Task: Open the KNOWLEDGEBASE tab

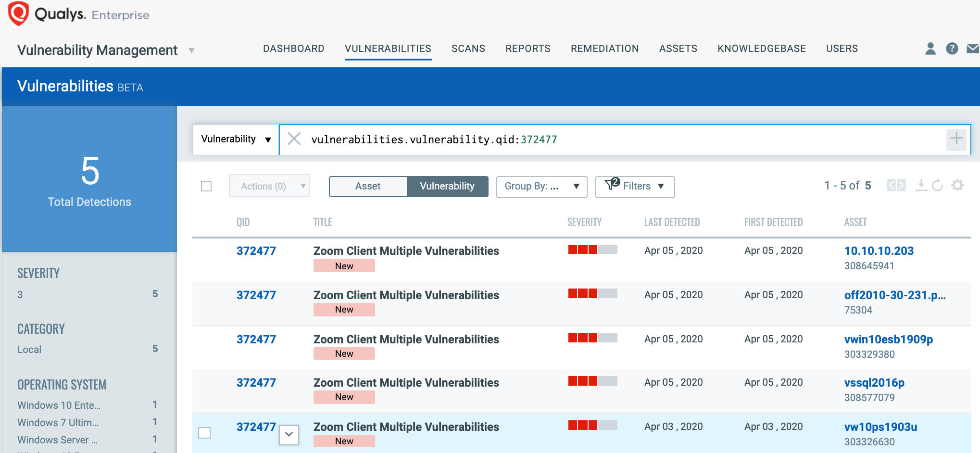Action: [x=762, y=49]
